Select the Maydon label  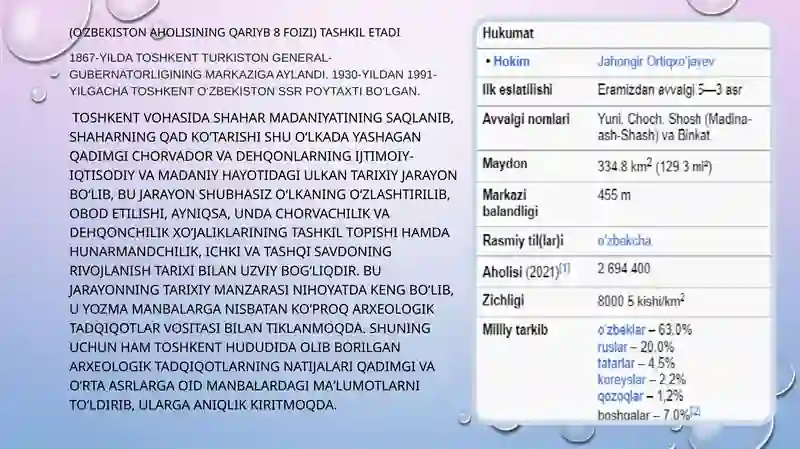(x=505, y=164)
